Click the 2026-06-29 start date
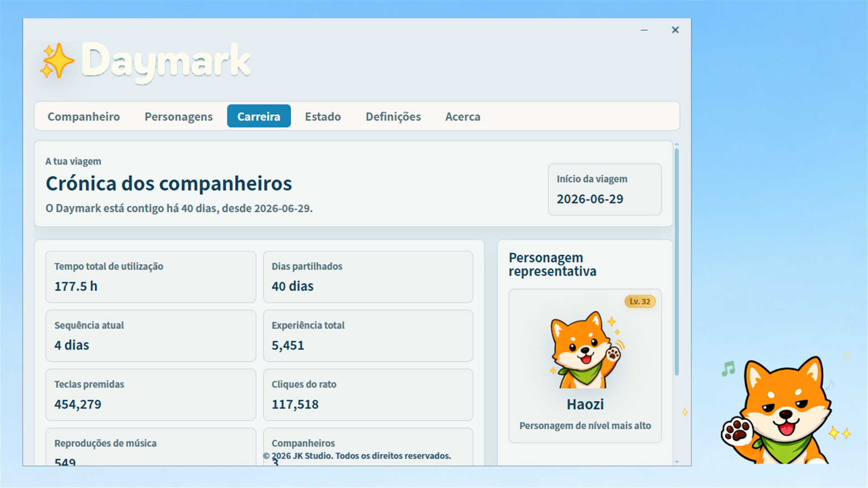This screenshot has width=868, height=488. (x=590, y=199)
